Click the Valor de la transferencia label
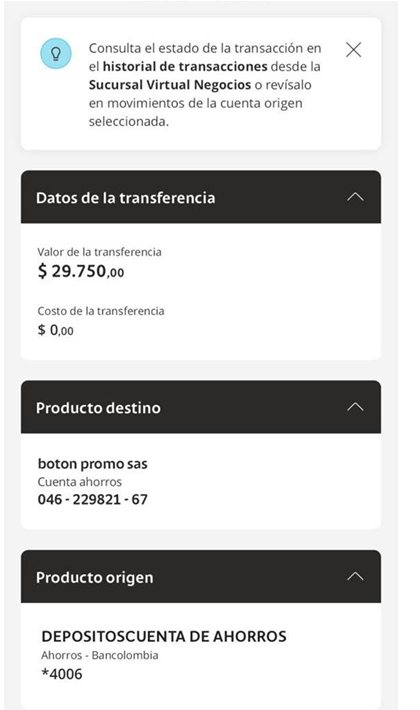420x710 pixels. (x=100, y=252)
